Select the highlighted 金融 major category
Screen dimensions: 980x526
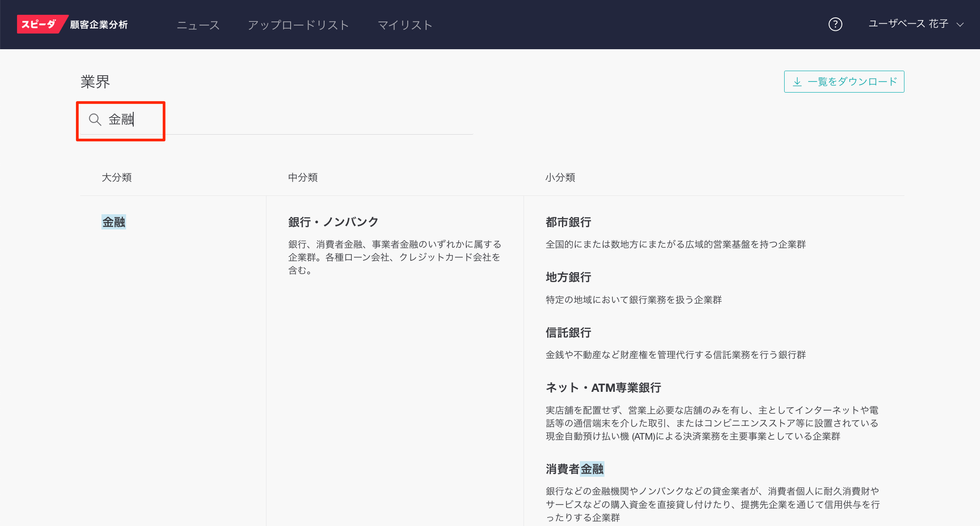point(114,222)
